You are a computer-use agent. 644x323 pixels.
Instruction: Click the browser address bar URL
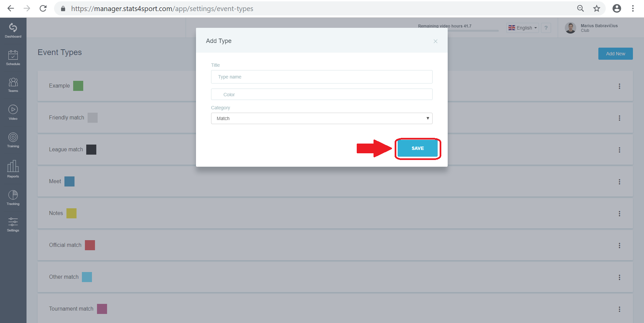point(162,9)
